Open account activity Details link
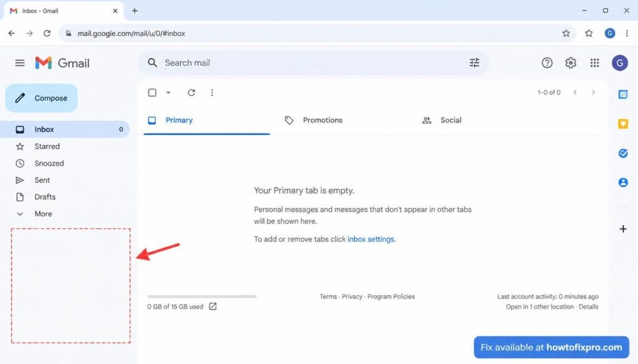Viewport: 638px width, 364px height. [588, 307]
